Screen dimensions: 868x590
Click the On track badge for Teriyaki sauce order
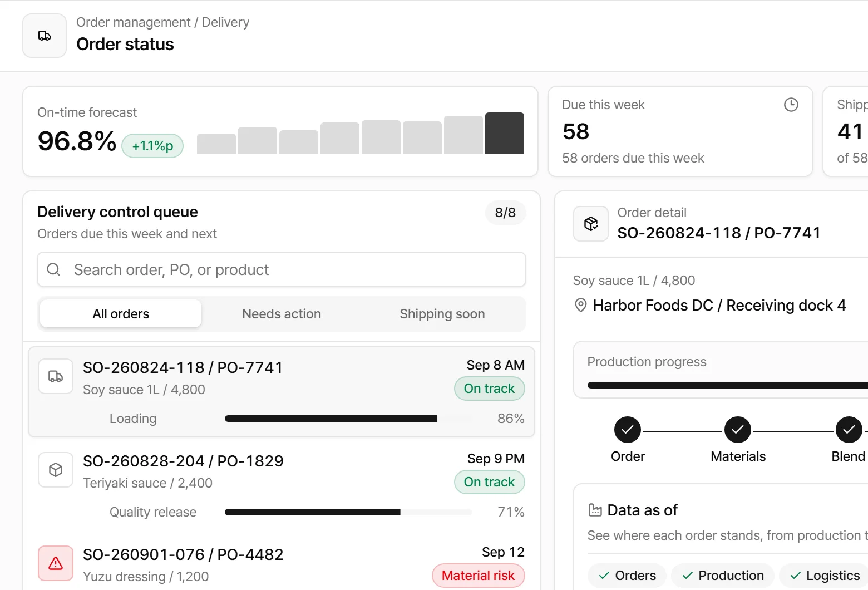click(490, 482)
